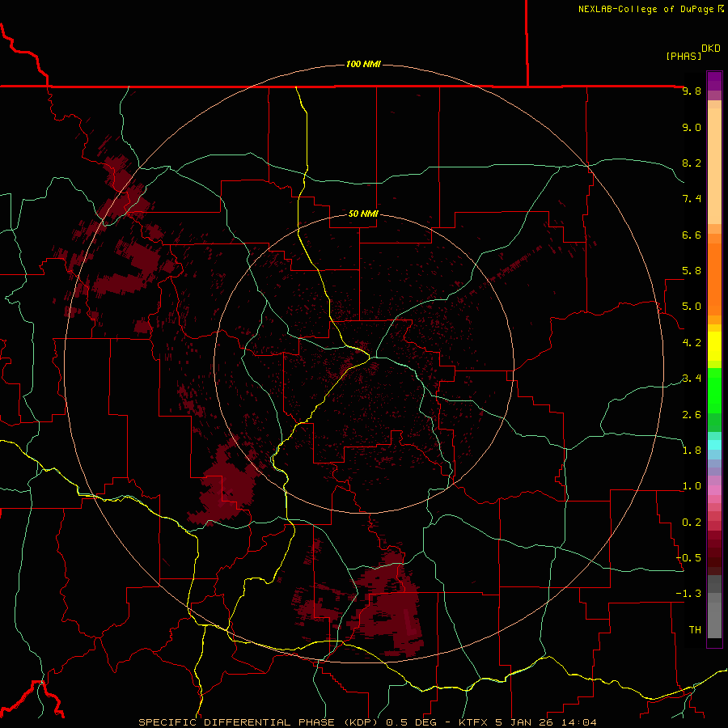The height and width of the screenshot is (728, 728).
Task: Click the 2.6 scale value
Action: pos(692,415)
